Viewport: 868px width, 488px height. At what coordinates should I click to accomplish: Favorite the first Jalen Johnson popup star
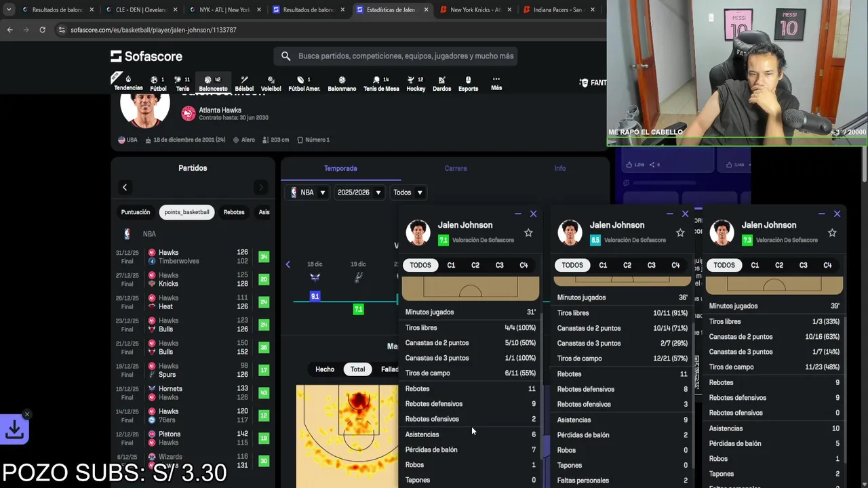coord(528,232)
